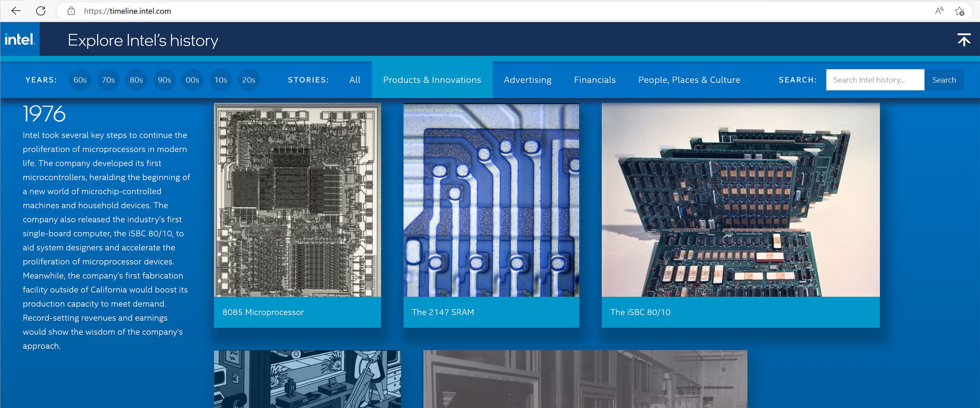Click the browser address bar

(266, 11)
